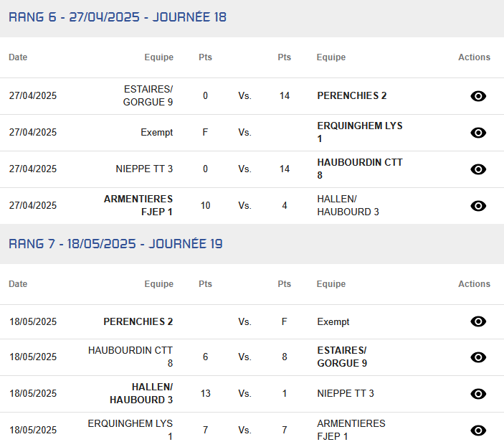View Perenchies 2 vs Exempt match details
The image size is (504, 447).
(478, 321)
